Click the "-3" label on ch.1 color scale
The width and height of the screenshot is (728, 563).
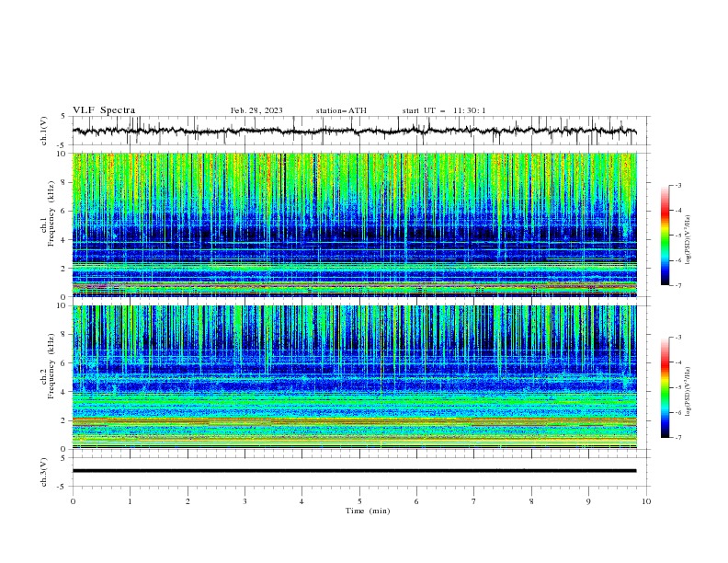tap(678, 186)
